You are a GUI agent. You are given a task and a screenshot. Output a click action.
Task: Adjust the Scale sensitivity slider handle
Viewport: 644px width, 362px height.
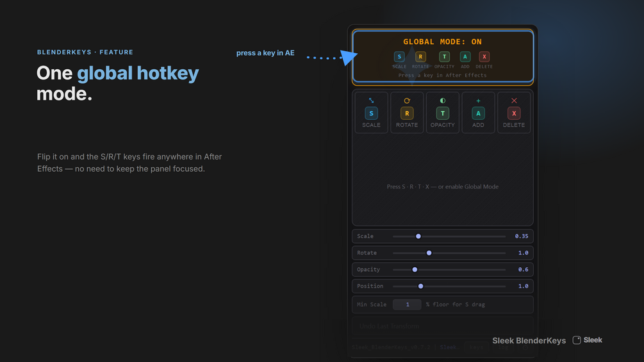pos(418,236)
